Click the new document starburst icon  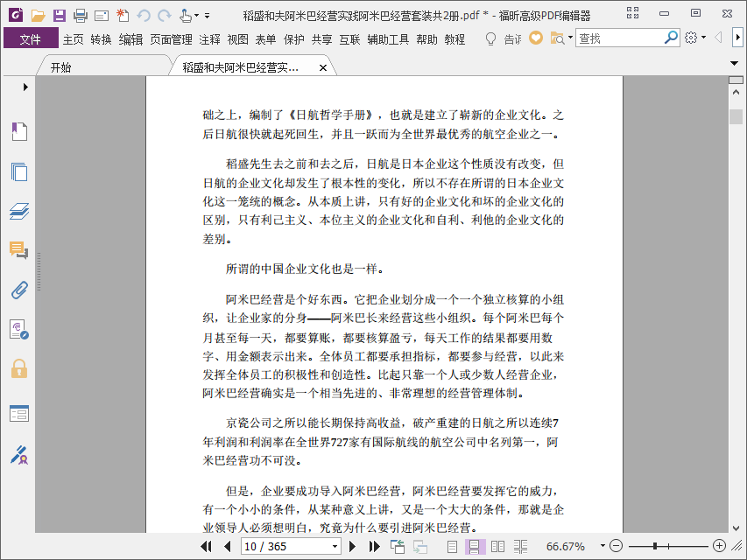123,16
